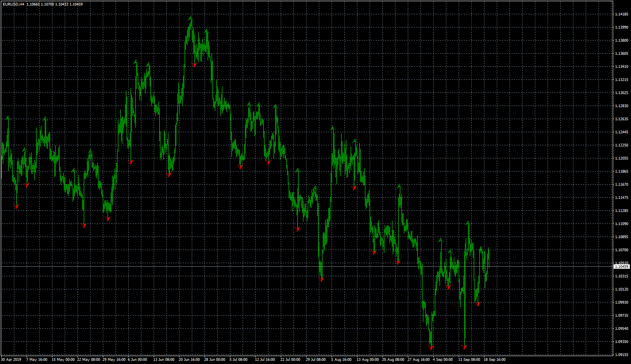Viewport: 631px width, 364px height.
Task: Click the 1.13990 price axis label
Action: coord(621,27)
